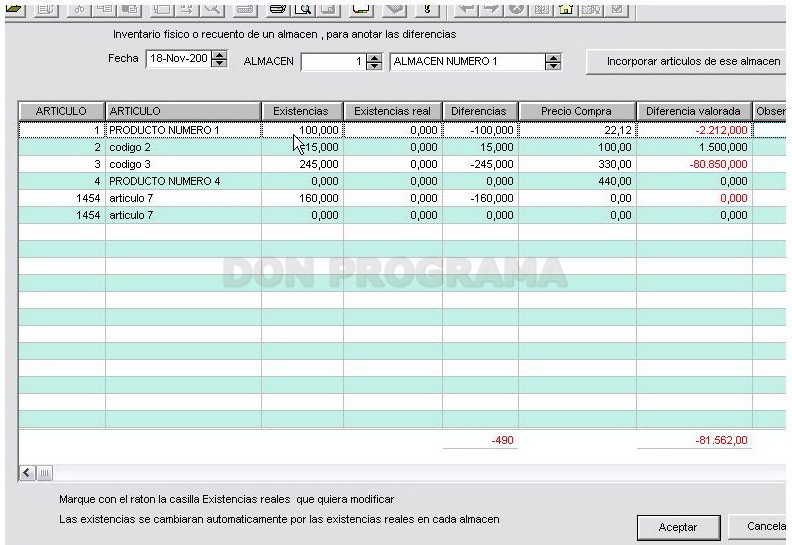Click the Diferencia valorada column header
The image size is (792, 545).
pyautogui.click(x=694, y=111)
